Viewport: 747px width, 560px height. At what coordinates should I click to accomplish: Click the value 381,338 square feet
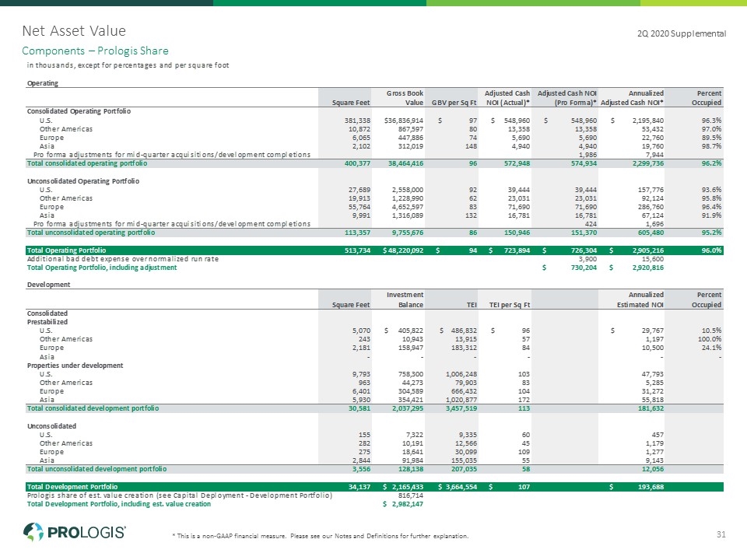(x=357, y=121)
